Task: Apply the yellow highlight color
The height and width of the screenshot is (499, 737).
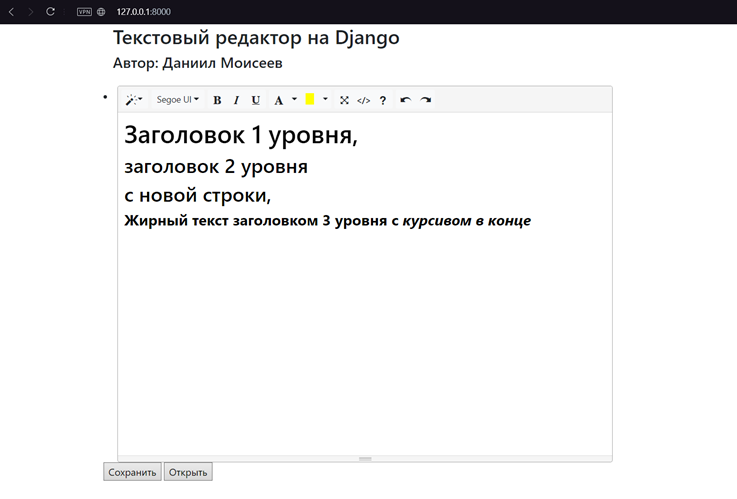Action: click(310, 100)
